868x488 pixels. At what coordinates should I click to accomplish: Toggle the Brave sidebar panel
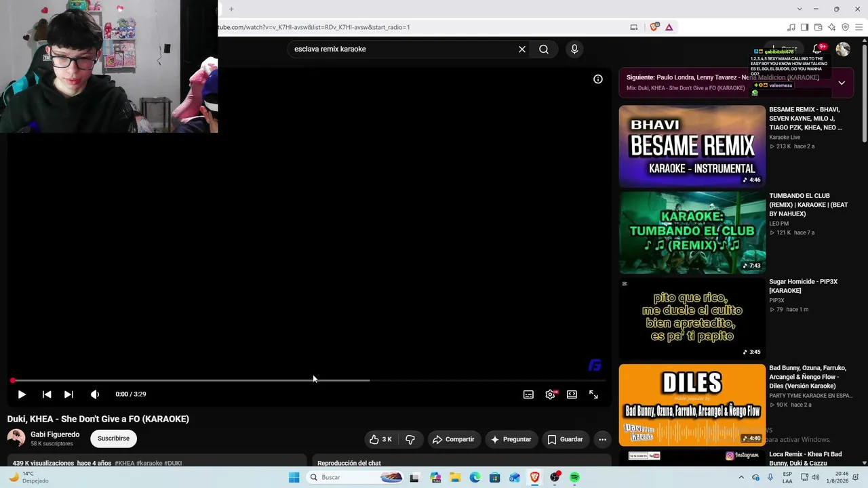(x=804, y=27)
